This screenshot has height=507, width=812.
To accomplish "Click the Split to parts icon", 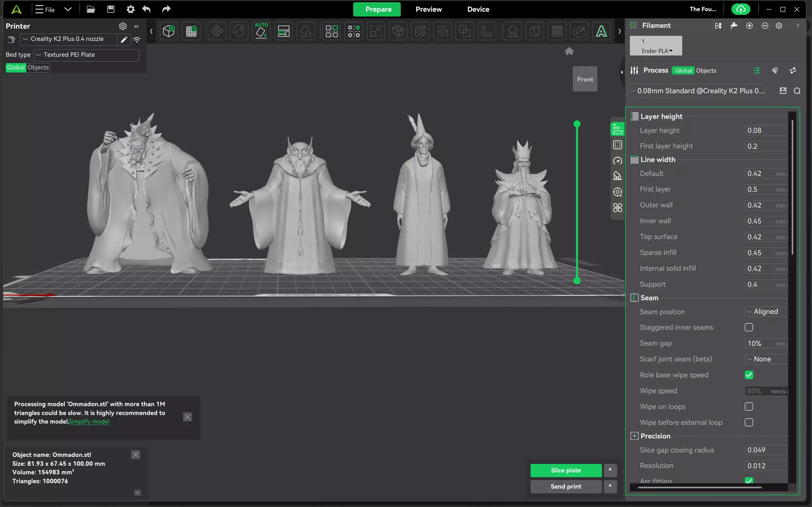I will tap(354, 31).
